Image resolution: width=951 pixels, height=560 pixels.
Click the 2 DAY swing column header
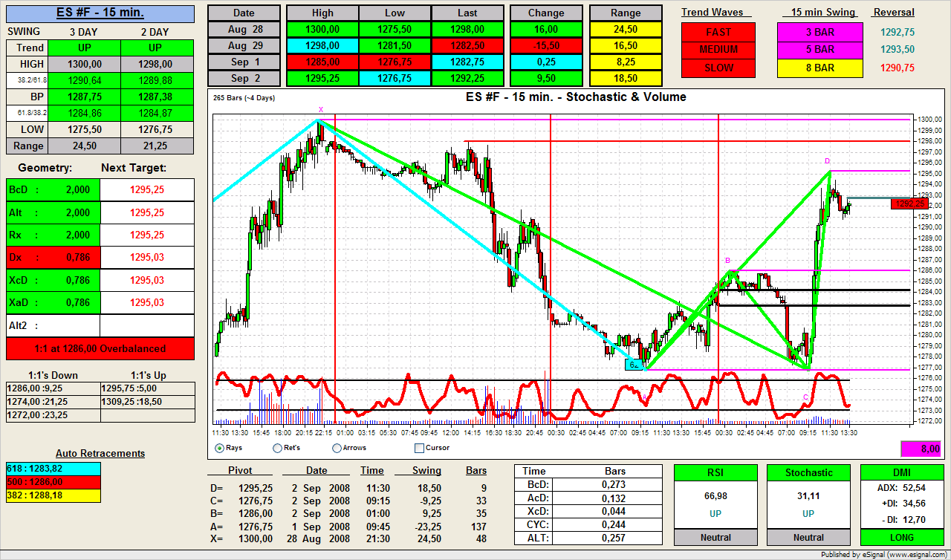(155, 32)
